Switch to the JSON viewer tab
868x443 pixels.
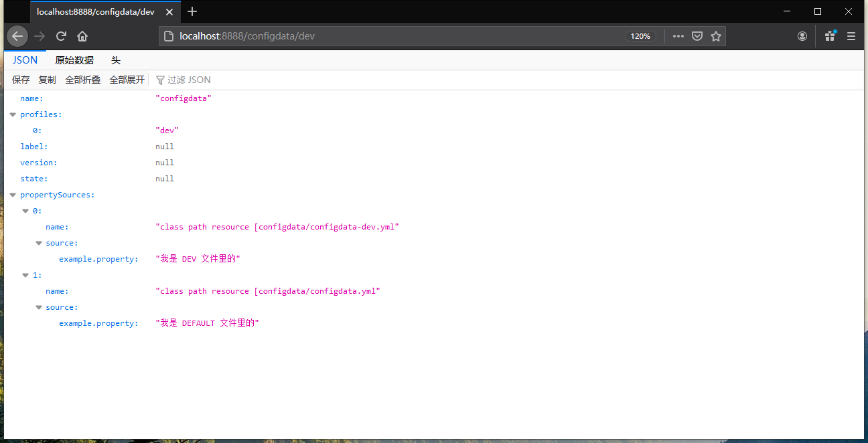(25, 60)
